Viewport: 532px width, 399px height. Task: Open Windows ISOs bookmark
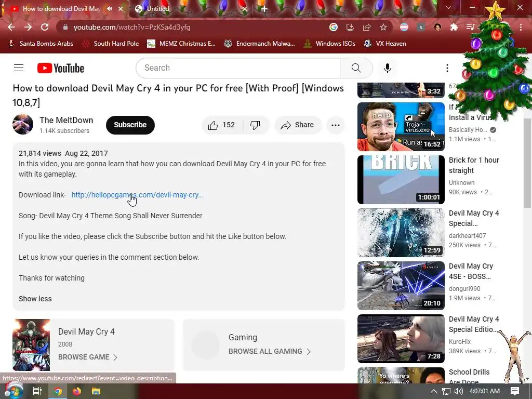pos(329,44)
